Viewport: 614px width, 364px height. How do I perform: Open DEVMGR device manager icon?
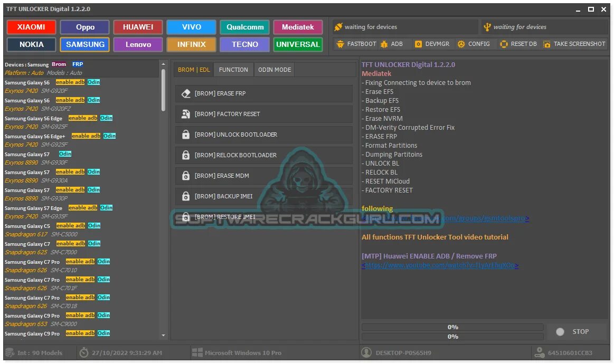(418, 44)
